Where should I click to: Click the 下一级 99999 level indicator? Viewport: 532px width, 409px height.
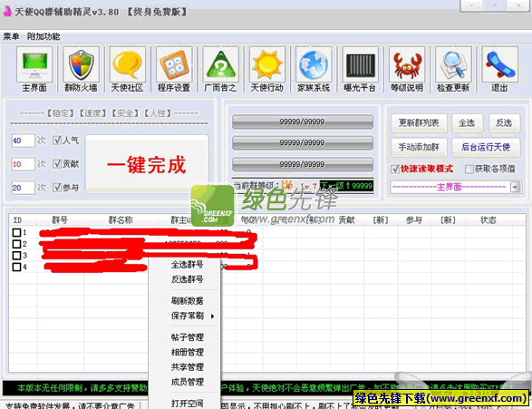tap(346, 186)
